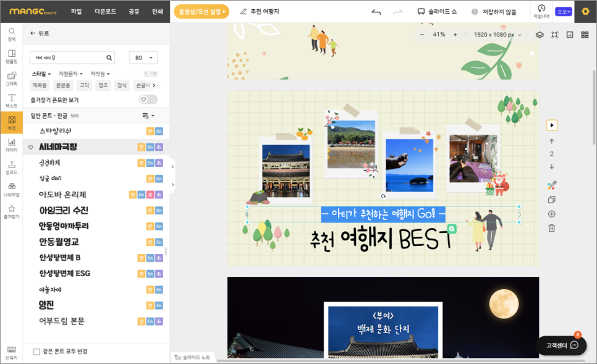Choose the 아도바 온리체 font
Viewport: 597px width, 364px height.
[x=63, y=195]
